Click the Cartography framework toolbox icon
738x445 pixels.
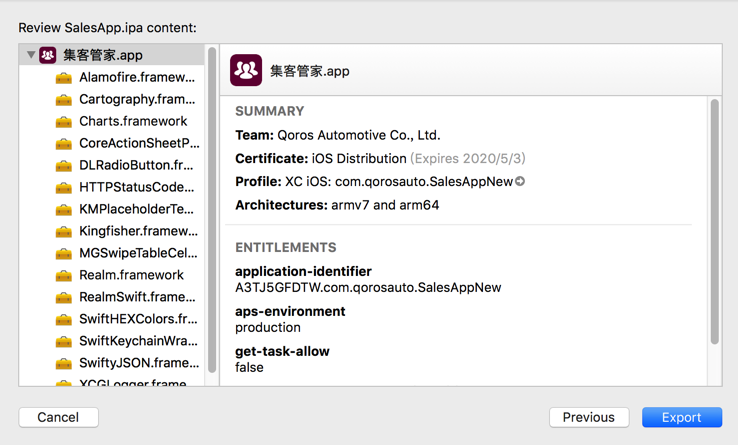pos(64,100)
